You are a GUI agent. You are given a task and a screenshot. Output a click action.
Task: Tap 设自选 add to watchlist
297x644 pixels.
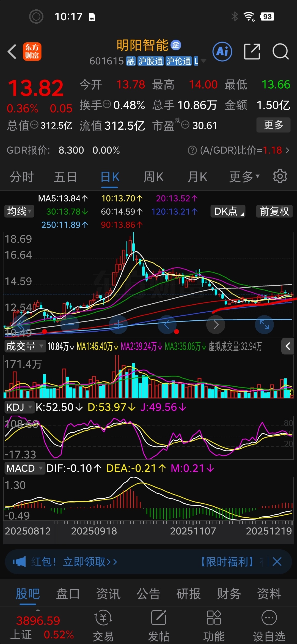click(269, 626)
